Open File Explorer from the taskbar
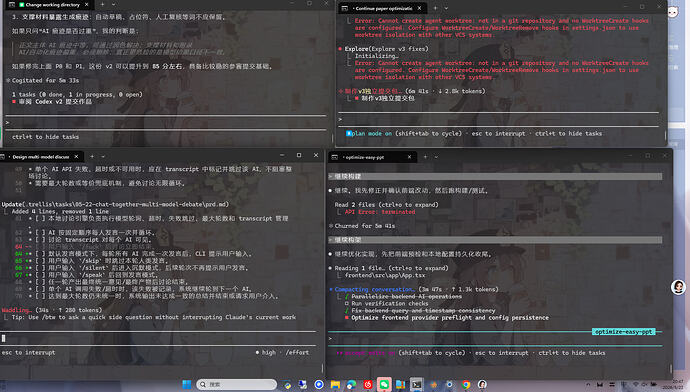This screenshot has height=392, width=690. click(335, 385)
